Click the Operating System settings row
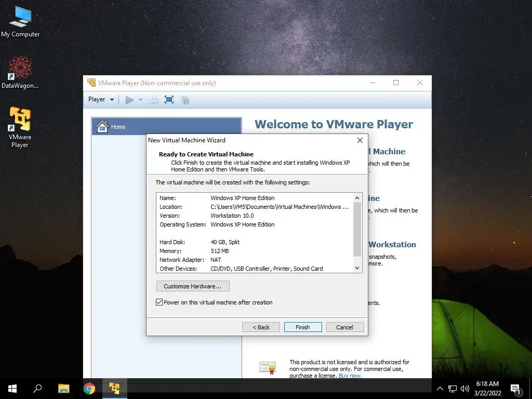The image size is (532, 399). tap(255, 224)
